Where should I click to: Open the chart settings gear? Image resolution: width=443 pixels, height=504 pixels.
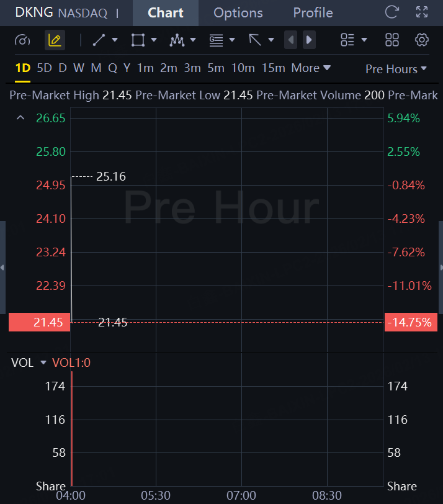click(x=422, y=40)
